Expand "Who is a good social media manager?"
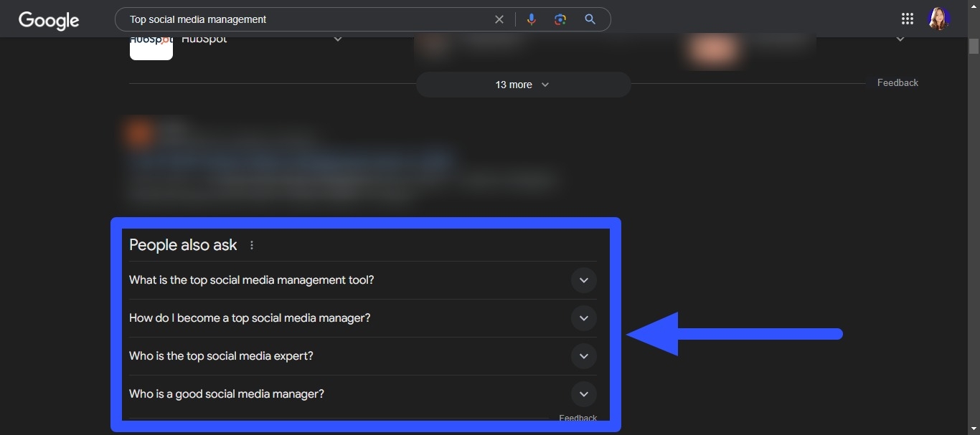 click(583, 394)
